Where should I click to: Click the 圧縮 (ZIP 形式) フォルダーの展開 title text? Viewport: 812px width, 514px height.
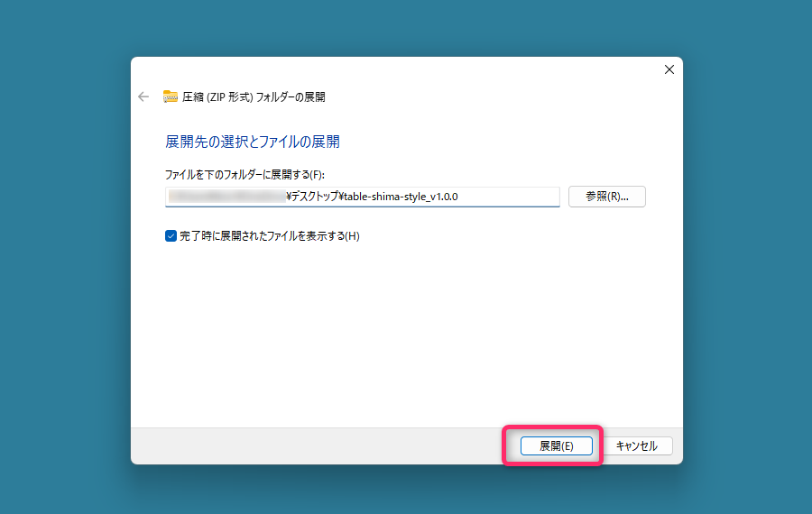coord(254,96)
